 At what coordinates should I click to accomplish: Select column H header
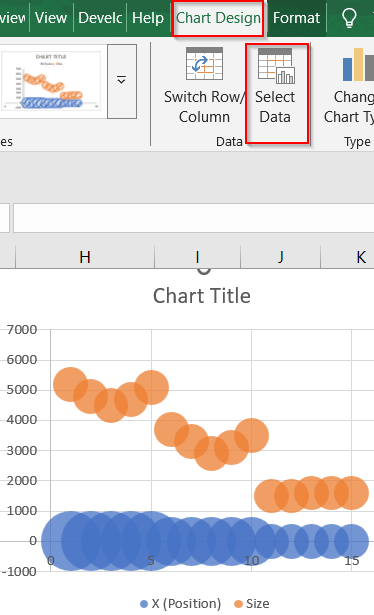[x=85, y=258]
